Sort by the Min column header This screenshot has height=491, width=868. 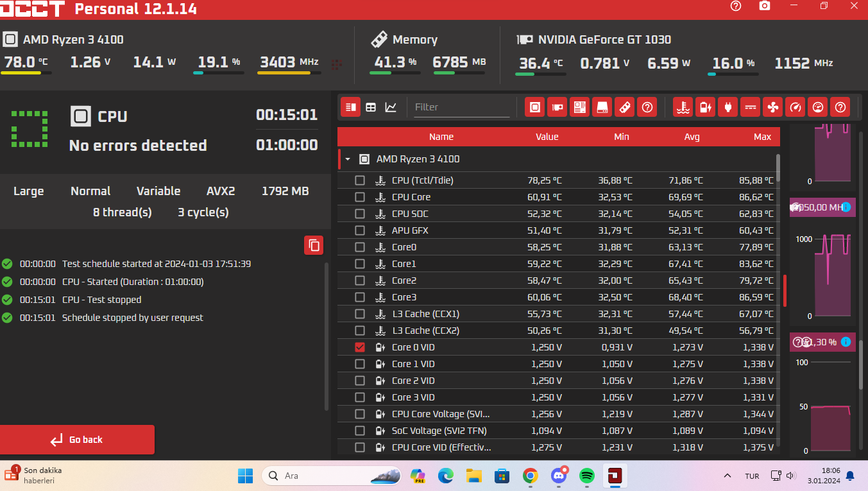[x=622, y=137]
